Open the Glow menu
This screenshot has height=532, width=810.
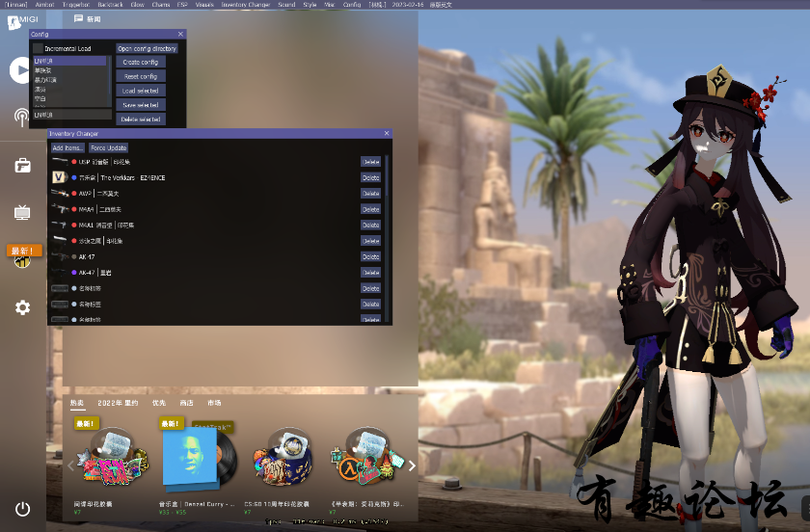click(x=137, y=4)
